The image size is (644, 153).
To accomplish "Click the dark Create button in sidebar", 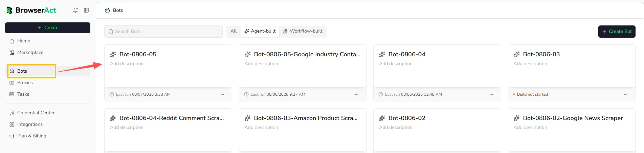I will 48,28.
